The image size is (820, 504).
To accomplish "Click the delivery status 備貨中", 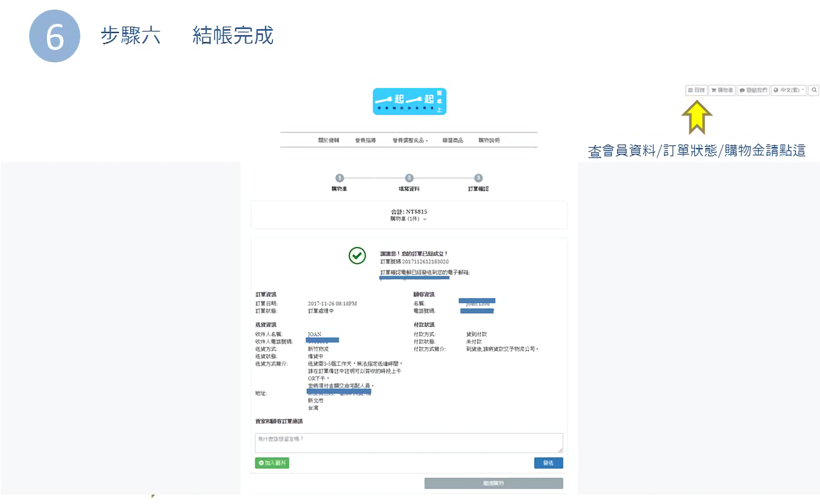I will point(316,356).
